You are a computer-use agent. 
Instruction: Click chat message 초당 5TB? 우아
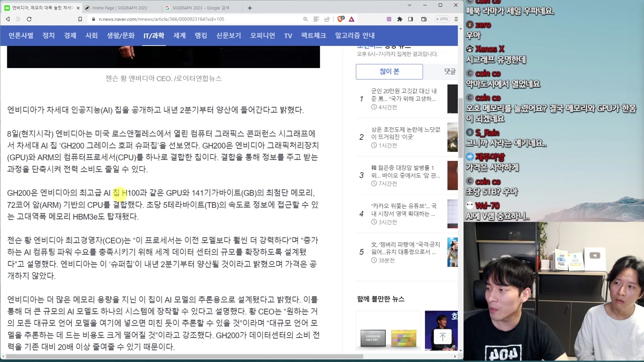tap(492, 192)
